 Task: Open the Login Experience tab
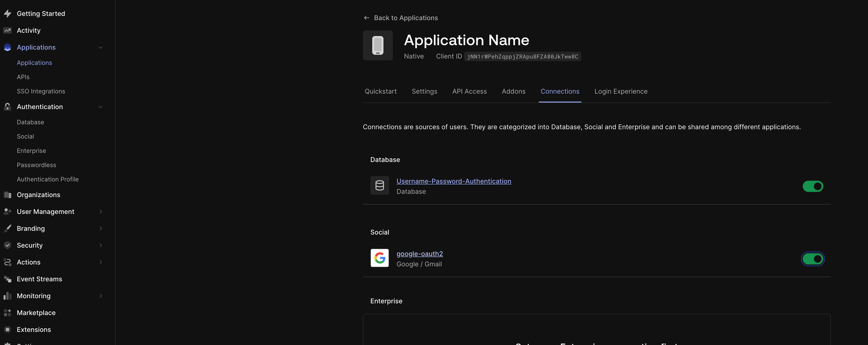(621, 91)
